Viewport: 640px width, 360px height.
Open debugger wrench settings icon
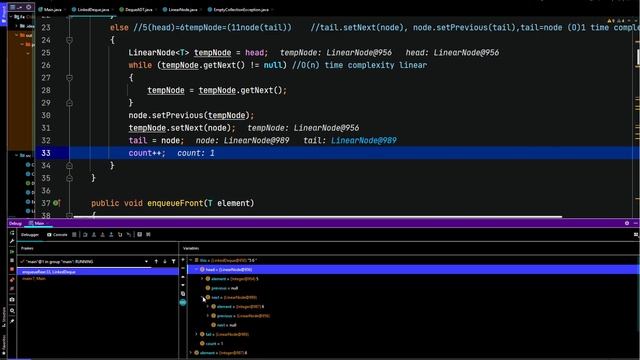click(x=12, y=241)
